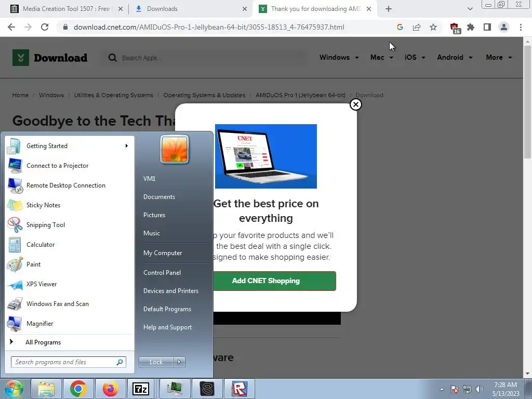Image resolution: width=532 pixels, height=399 pixels.
Task: Click the Lock button
Action: (156, 362)
